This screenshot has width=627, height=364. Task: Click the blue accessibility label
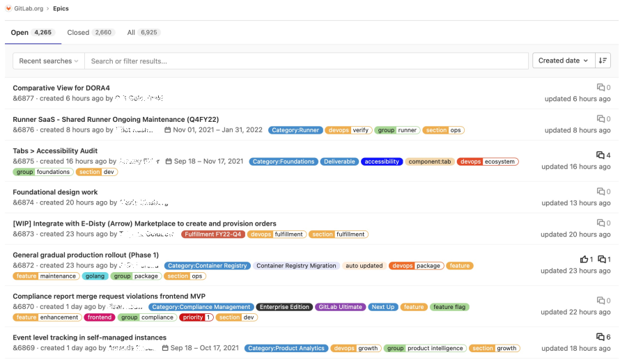(382, 161)
